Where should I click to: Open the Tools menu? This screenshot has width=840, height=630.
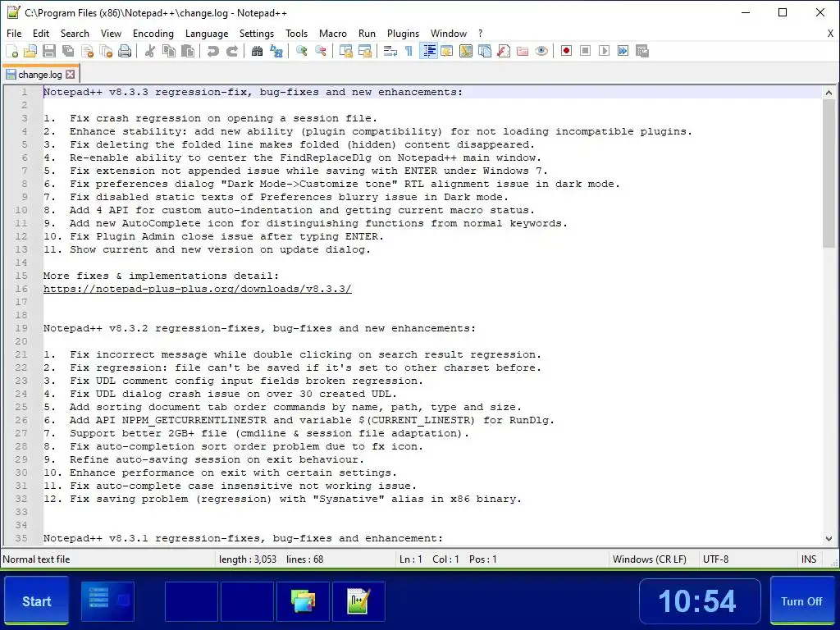pyautogui.click(x=296, y=33)
